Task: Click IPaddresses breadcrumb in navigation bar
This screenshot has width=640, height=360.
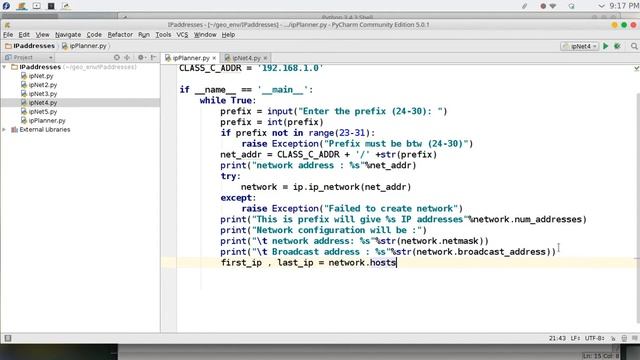Action: 30,46
